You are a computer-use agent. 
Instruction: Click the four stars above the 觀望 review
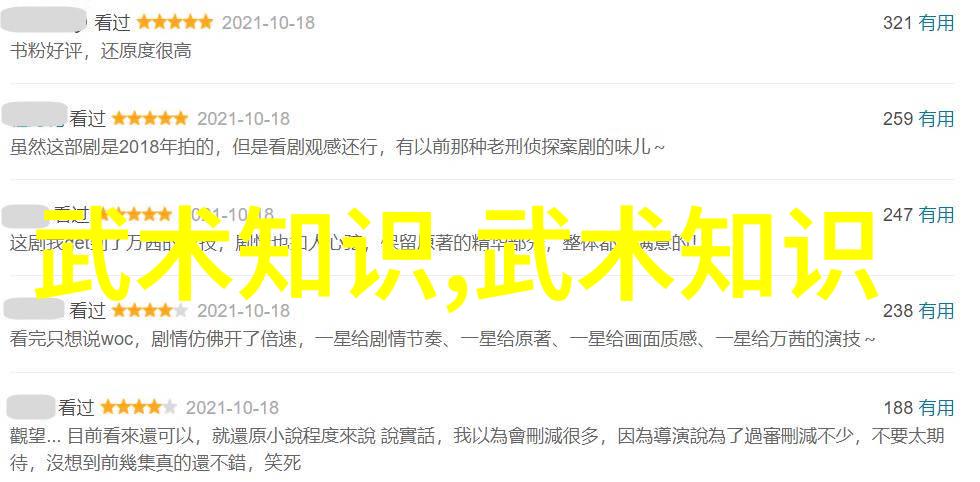pos(139,408)
